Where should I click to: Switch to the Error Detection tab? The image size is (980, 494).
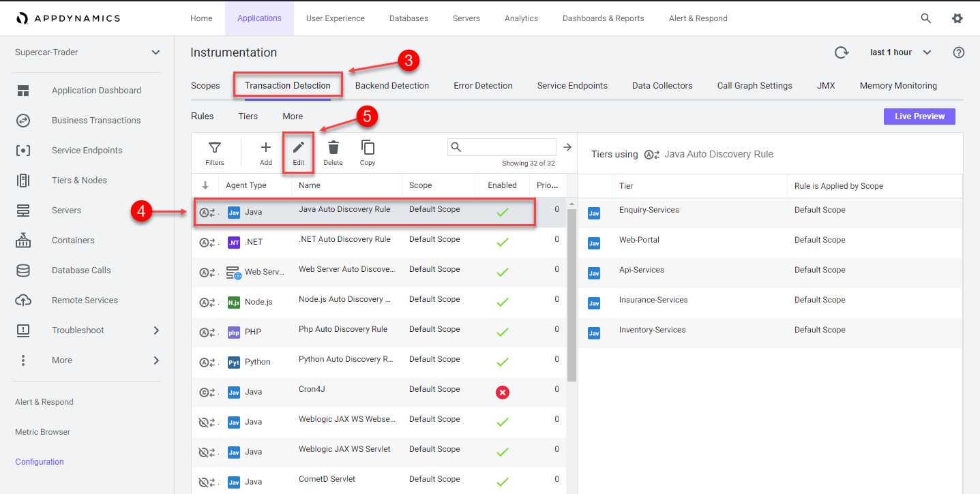(x=483, y=86)
